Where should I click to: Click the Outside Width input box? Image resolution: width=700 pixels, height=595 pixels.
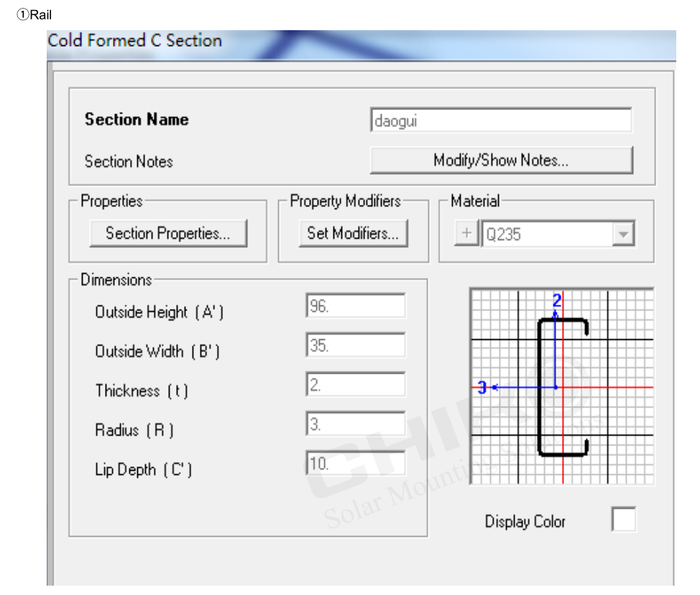[x=355, y=346]
